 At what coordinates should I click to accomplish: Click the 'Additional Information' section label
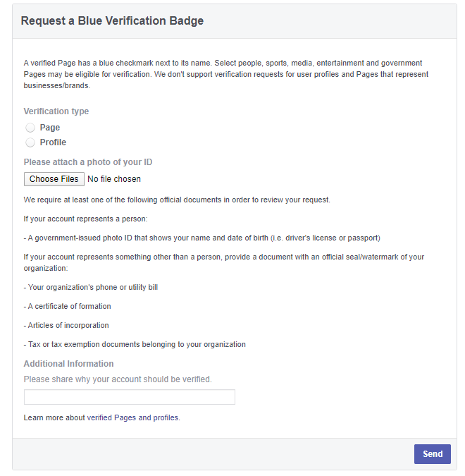click(x=68, y=364)
